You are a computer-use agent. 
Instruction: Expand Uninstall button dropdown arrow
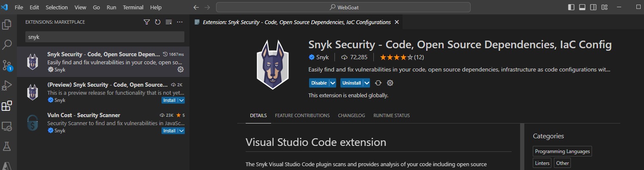366,83
